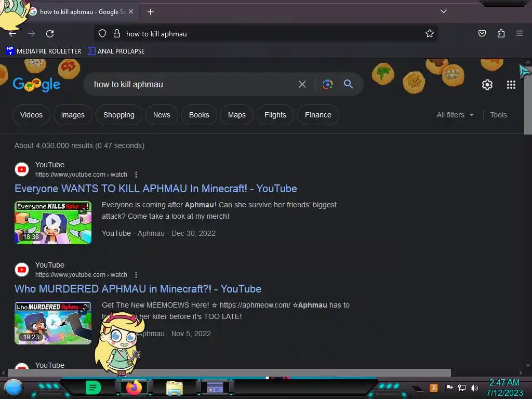This screenshot has width=532, height=399.
Task: Filter results by Images
Action: coord(73,115)
